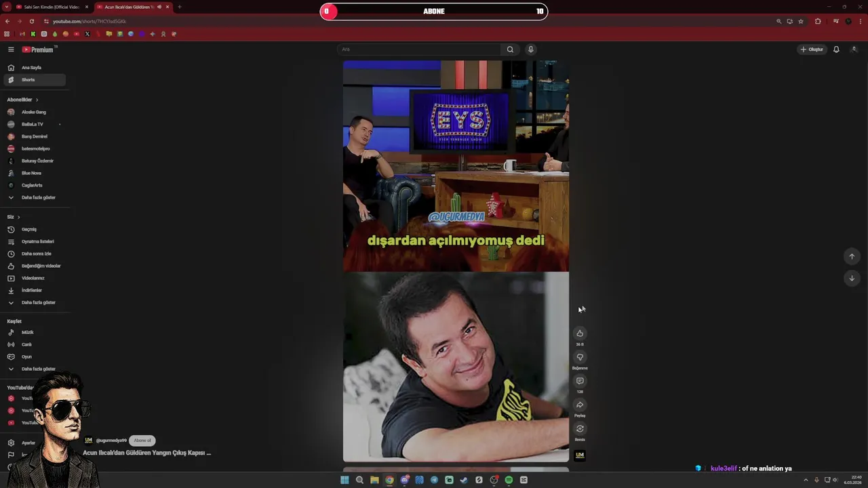Go to previous Short with up arrow
Screen dimensions: 868x488
pos(852,256)
